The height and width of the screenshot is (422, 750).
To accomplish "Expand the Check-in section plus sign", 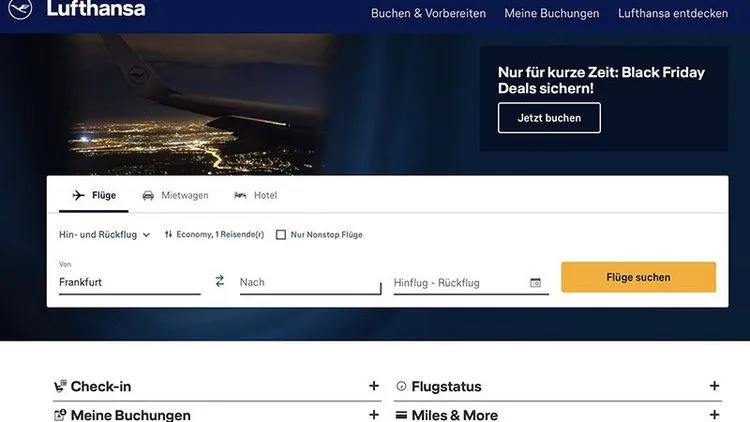I will coord(374,386).
